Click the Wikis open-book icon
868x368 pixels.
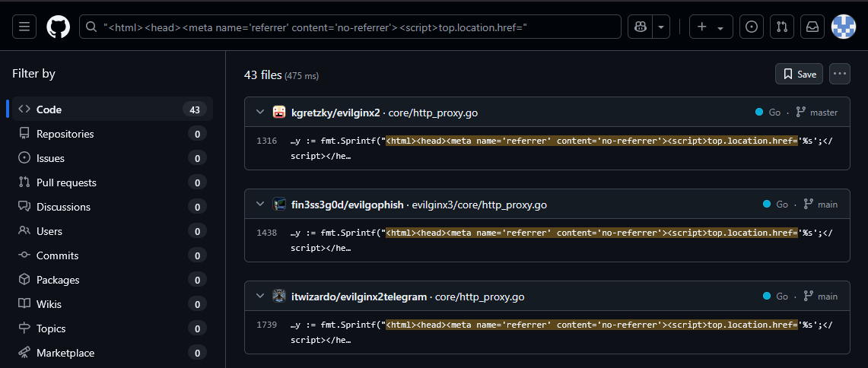(24, 304)
